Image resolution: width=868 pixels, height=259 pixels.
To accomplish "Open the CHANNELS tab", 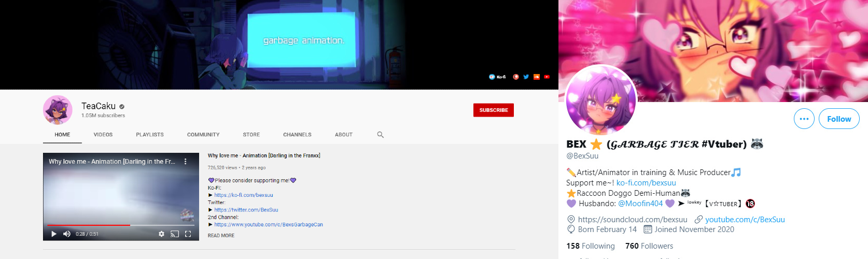I will pos(297,135).
